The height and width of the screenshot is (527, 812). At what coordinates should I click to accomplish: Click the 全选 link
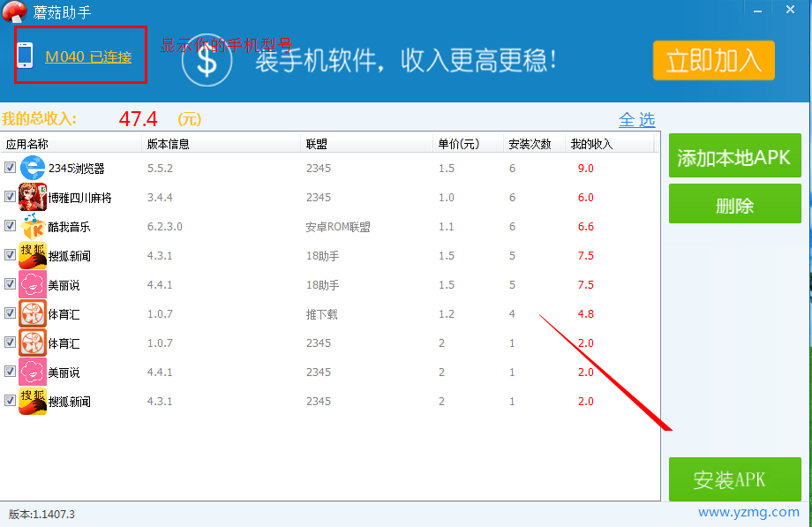pos(637,120)
